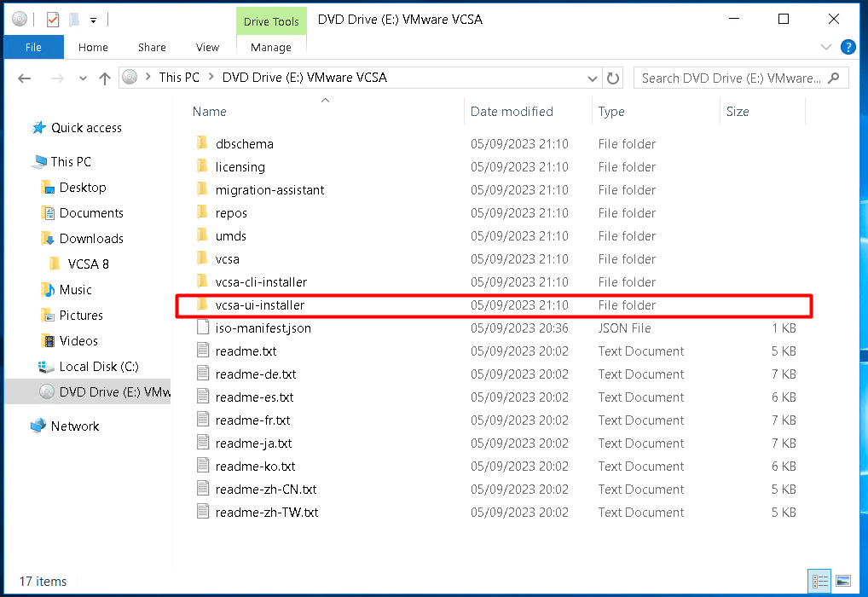The width and height of the screenshot is (868, 597).
Task: Open the address bar history dropdown
Action: pos(593,78)
